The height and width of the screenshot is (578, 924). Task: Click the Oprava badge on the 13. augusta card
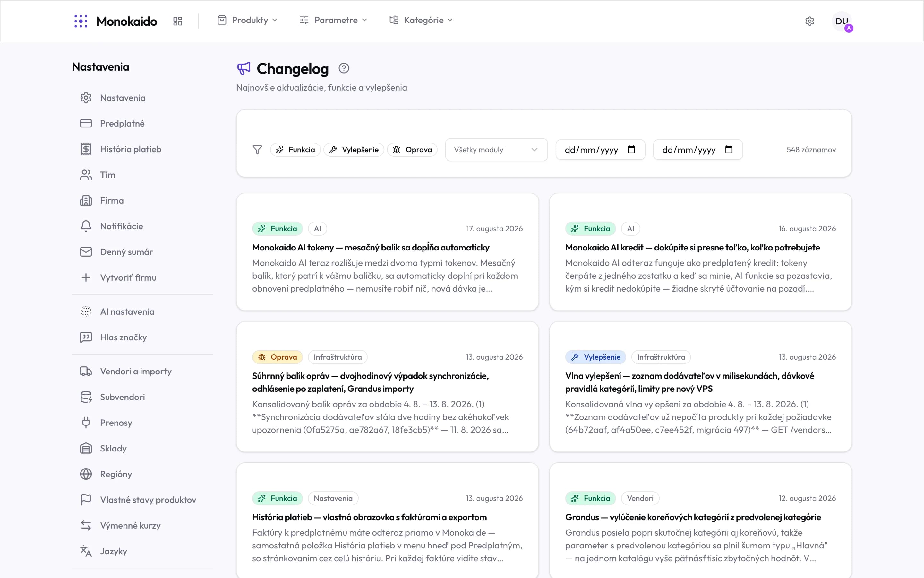tap(277, 357)
